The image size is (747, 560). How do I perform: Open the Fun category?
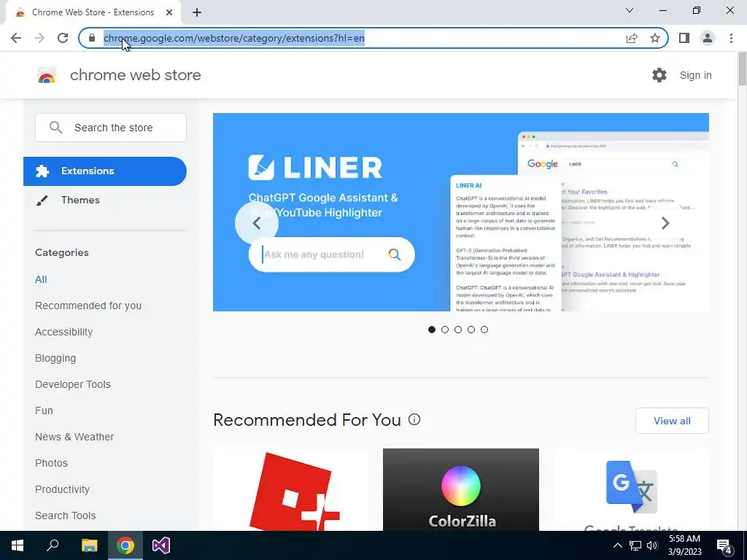coord(44,411)
